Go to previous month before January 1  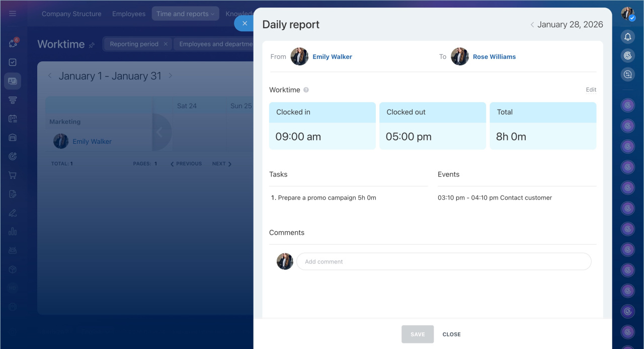[50, 76]
